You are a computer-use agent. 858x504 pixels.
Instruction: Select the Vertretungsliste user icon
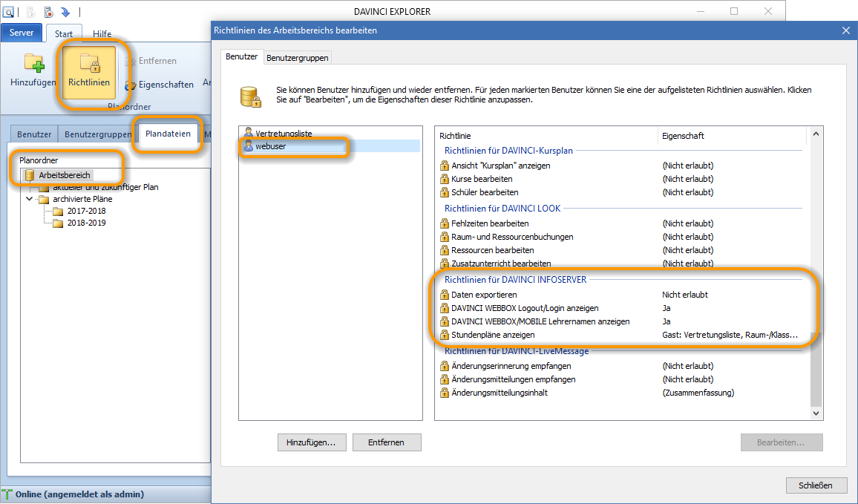tap(249, 134)
